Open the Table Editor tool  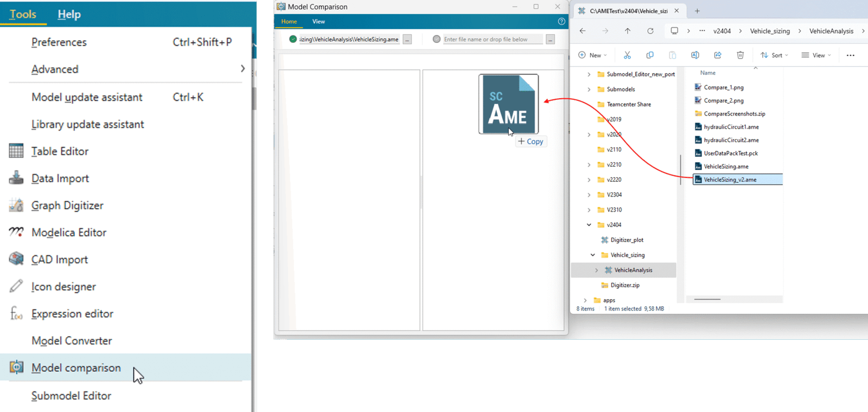pos(60,151)
